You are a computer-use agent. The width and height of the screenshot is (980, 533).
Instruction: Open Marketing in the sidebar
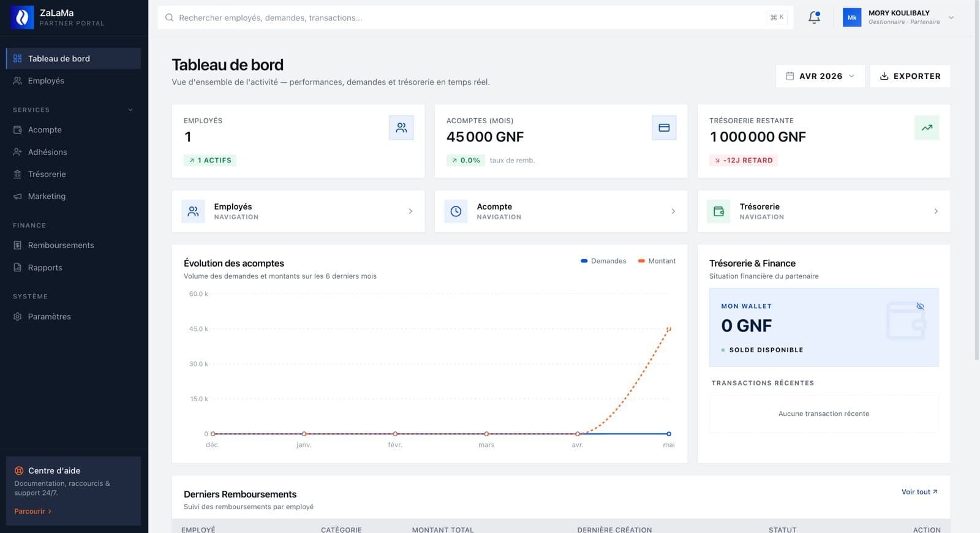tap(73, 196)
